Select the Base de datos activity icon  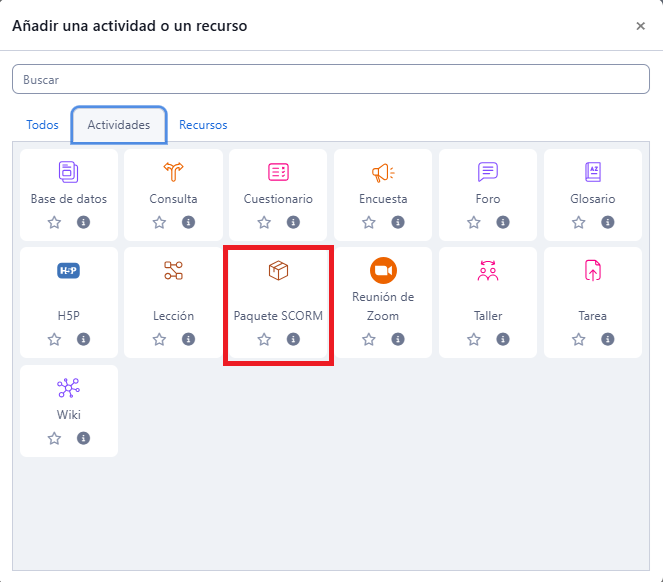pyautogui.click(x=68, y=171)
